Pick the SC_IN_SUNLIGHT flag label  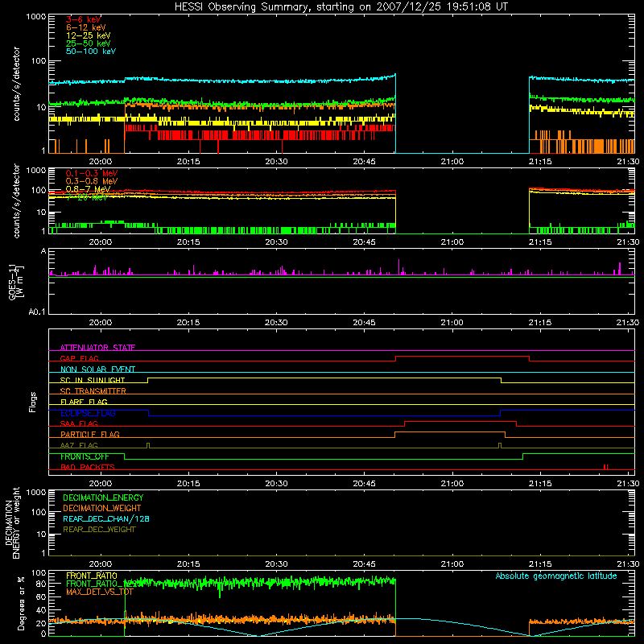point(93,380)
